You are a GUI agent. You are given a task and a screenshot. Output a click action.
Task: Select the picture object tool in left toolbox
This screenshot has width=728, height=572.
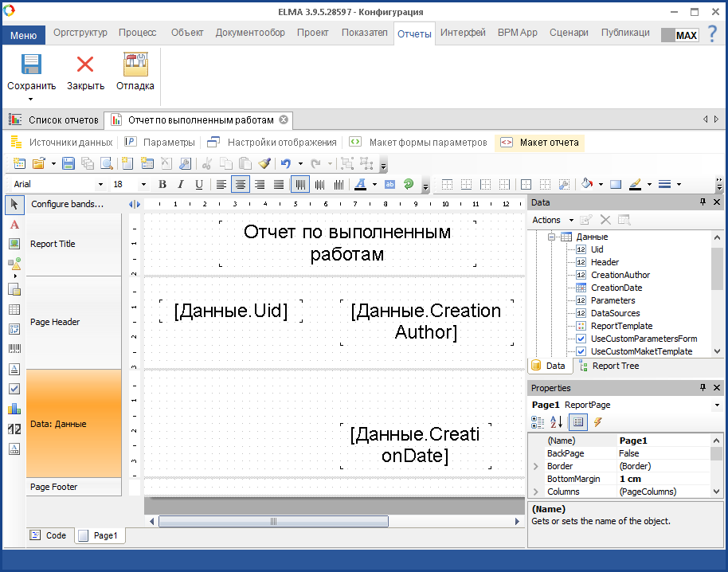(14, 244)
